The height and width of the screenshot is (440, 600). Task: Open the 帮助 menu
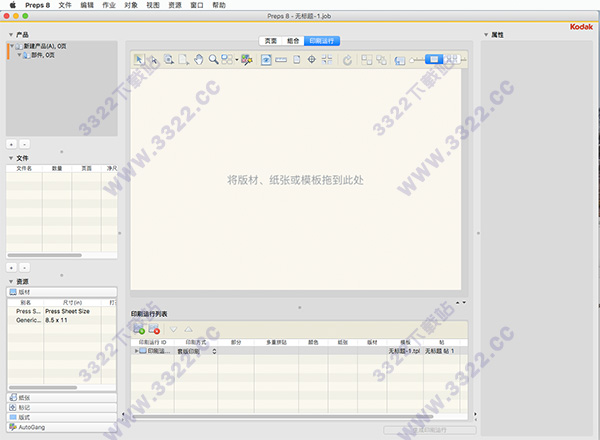coord(219,5)
